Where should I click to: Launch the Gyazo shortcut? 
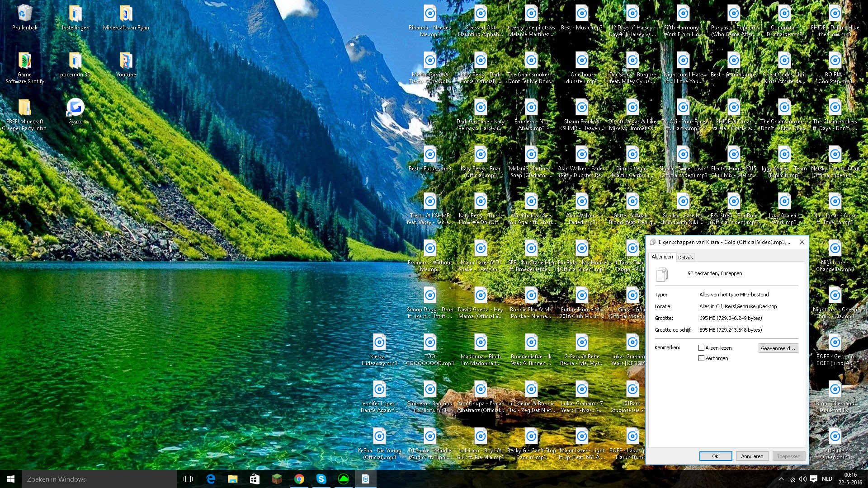tap(75, 112)
